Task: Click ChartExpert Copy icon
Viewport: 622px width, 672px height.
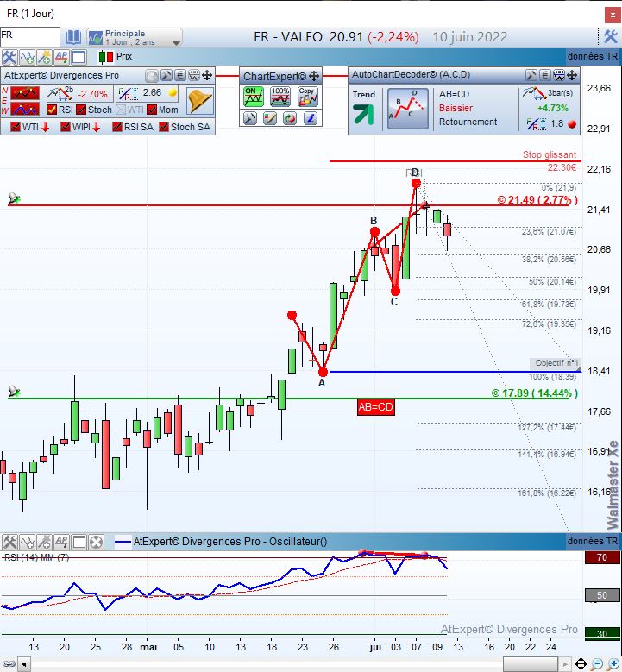Action: pyautogui.click(x=308, y=97)
